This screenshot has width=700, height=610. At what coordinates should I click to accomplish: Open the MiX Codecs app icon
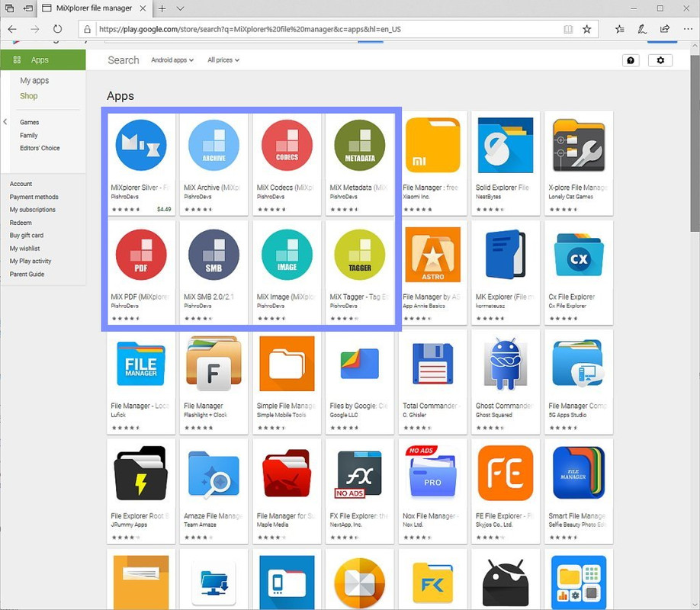click(287, 145)
